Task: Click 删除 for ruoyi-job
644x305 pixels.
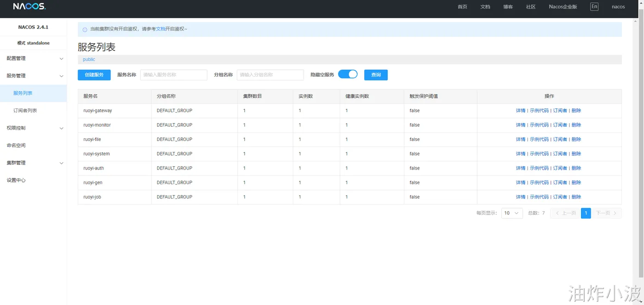Action: pos(576,197)
